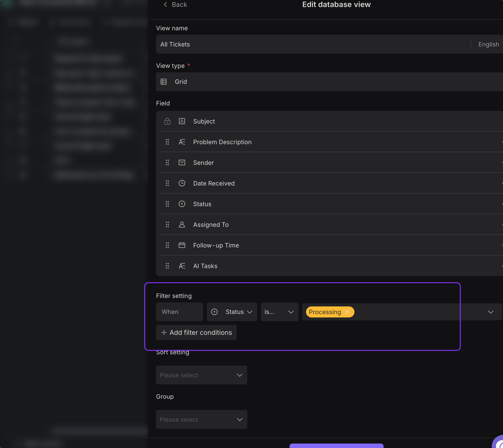Viewport: 503px width, 448px height.
Task: Click Add filter conditions button
Action: click(x=196, y=333)
